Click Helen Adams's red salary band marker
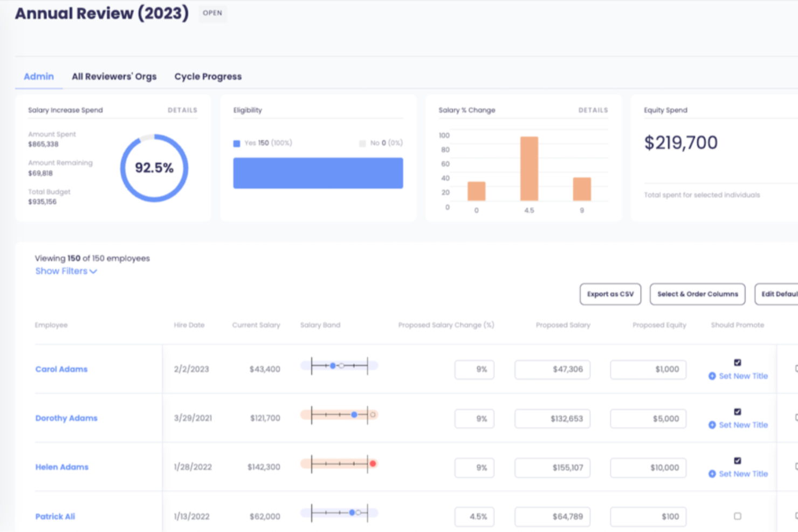The height and width of the screenshot is (532, 798). click(373, 463)
